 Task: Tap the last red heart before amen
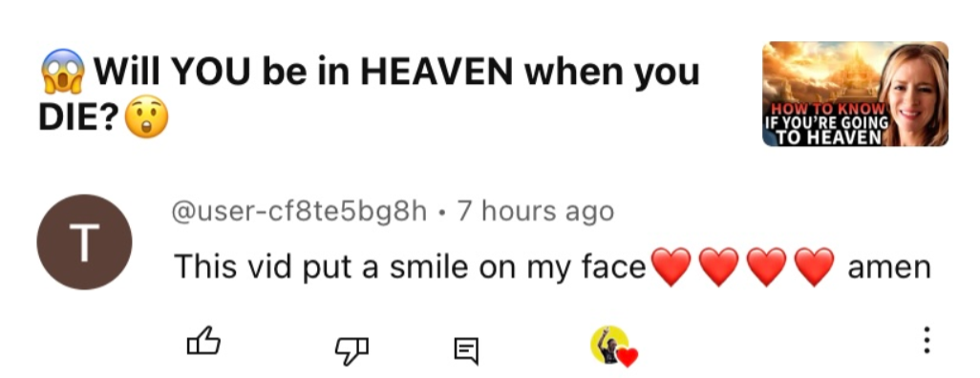(815, 266)
